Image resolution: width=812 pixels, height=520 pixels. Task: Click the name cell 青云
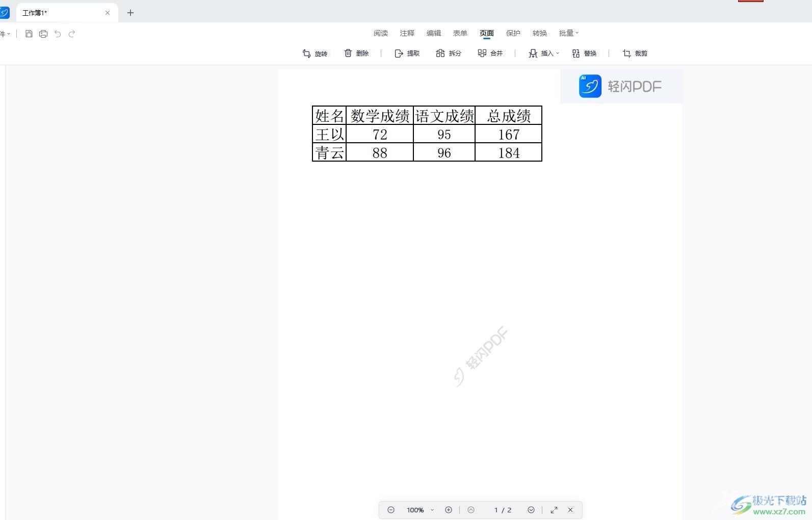click(x=329, y=152)
